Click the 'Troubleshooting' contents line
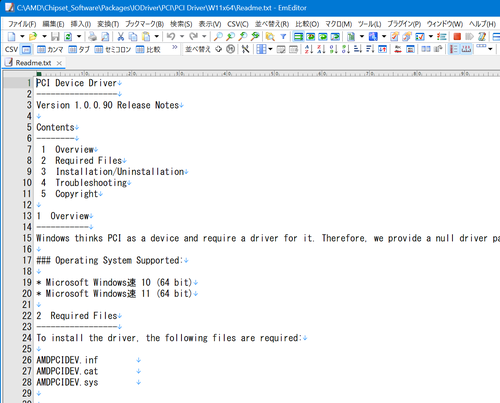500x403 pixels. point(91,183)
